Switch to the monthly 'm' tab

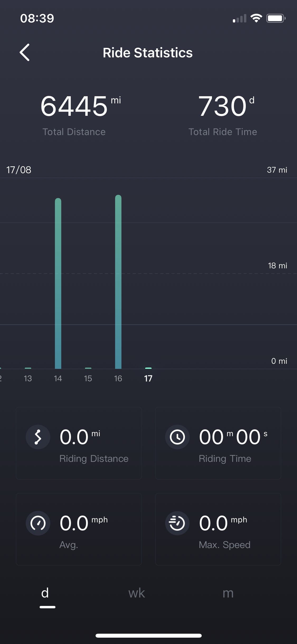tap(228, 594)
